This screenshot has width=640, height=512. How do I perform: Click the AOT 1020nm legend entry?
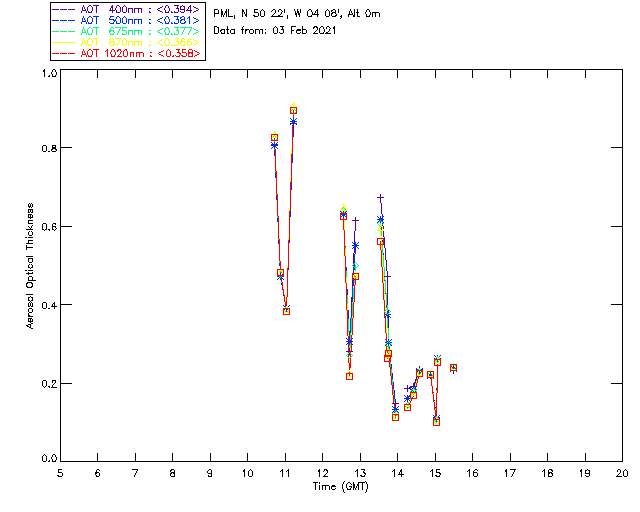pyautogui.click(x=127, y=53)
